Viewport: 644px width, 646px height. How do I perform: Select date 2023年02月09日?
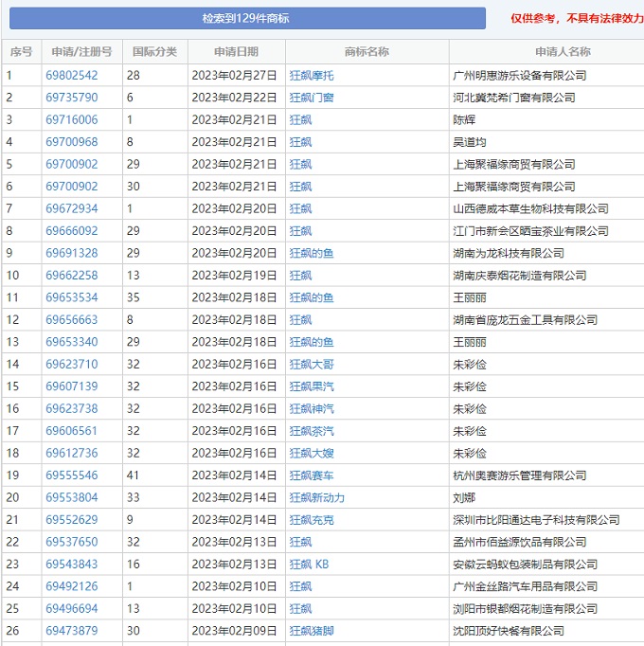pos(234,632)
